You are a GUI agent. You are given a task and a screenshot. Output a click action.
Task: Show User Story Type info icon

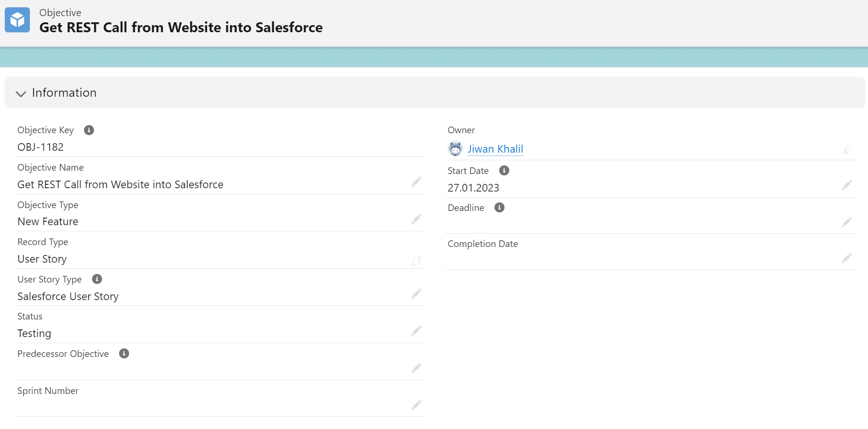(97, 279)
